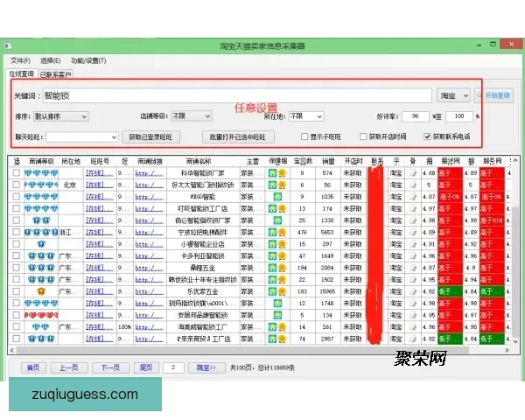The image size is (525, 420).
Task: Open the 聊天旺旺 combo box
Action: pyautogui.click(x=82, y=137)
